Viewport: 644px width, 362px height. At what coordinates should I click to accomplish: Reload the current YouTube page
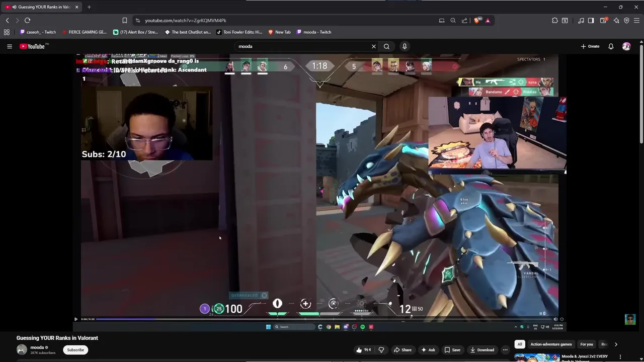[27, 20]
